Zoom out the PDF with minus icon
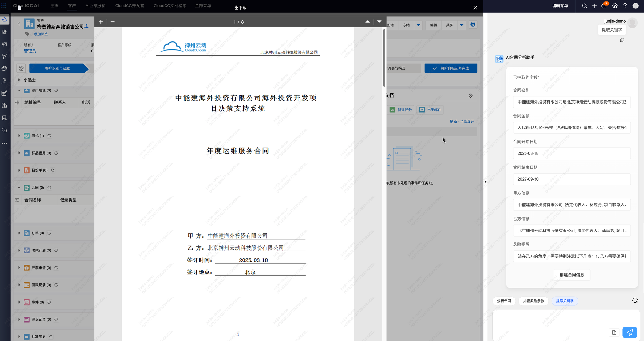 pos(112,22)
